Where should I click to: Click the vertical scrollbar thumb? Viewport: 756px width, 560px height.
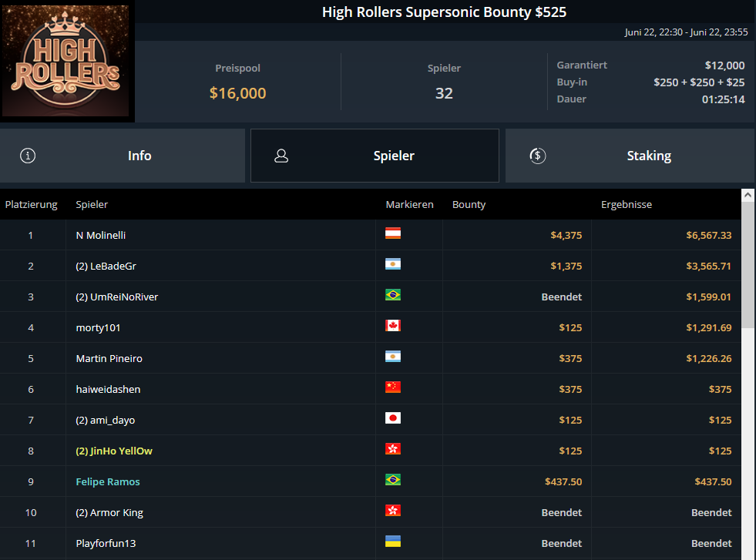pyautogui.click(x=748, y=265)
